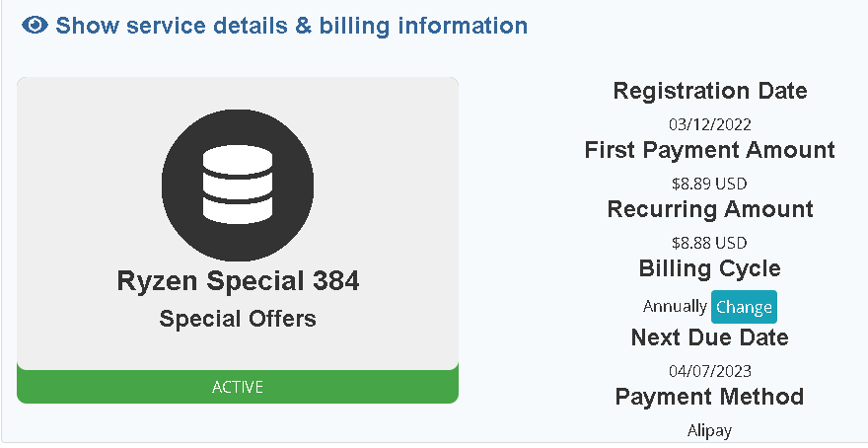Select the $8.88 USD recurring amount
This screenshot has height=448, width=868.
click(710, 243)
